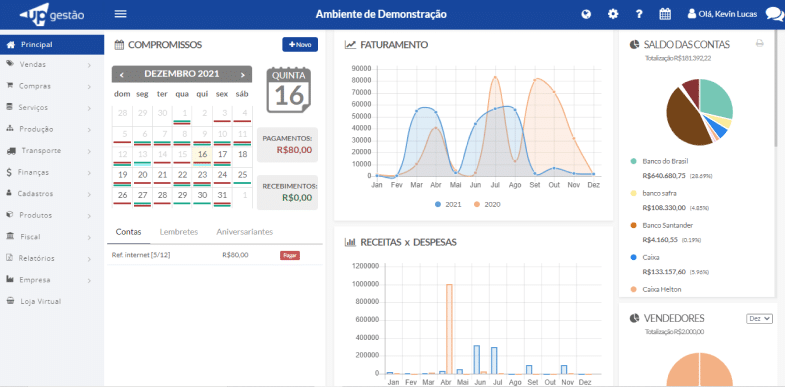Click the Novo appointment button
This screenshot has height=387, width=785.
click(x=300, y=45)
